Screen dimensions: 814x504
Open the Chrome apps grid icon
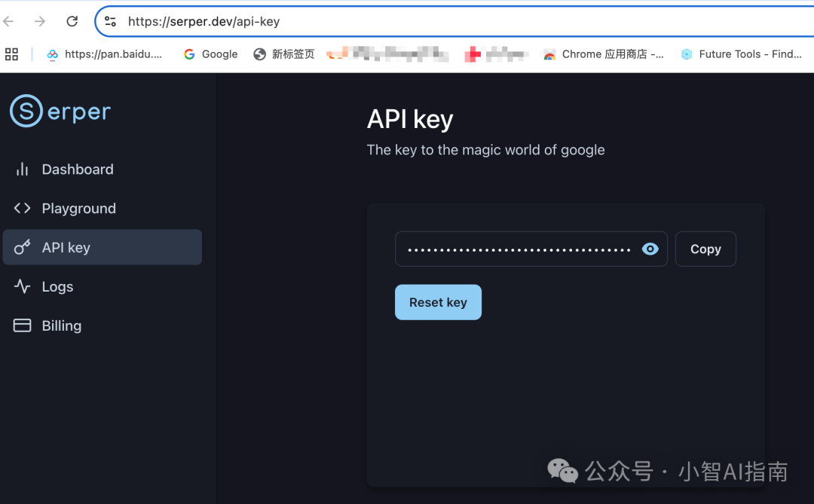click(x=11, y=54)
